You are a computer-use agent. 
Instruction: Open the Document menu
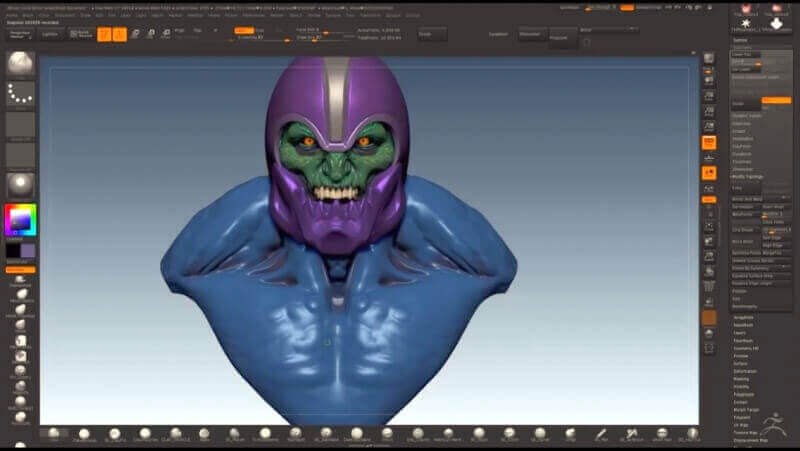(x=65, y=15)
